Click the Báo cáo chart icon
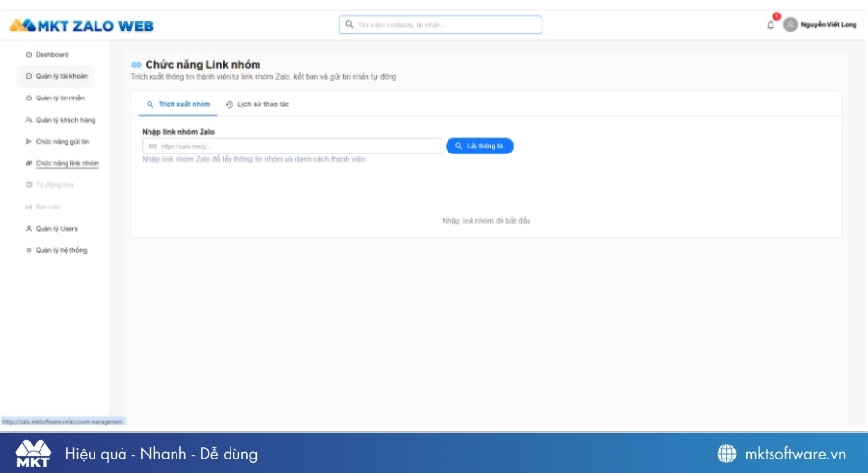 (29, 207)
